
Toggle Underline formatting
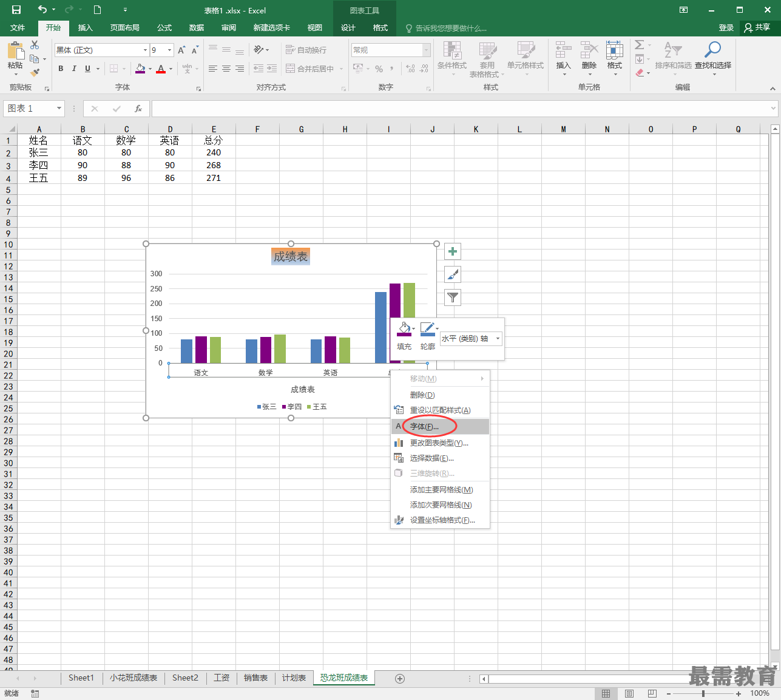(x=87, y=69)
